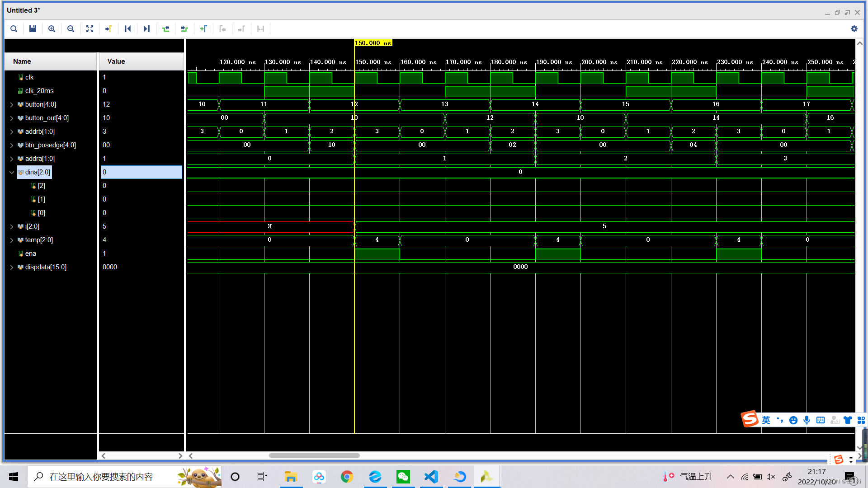
Task: Select the clk_20ms signal row
Action: pos(39,91)
